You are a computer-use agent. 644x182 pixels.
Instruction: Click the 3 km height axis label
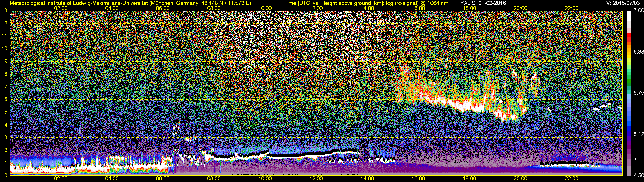(x=6, y=137)
